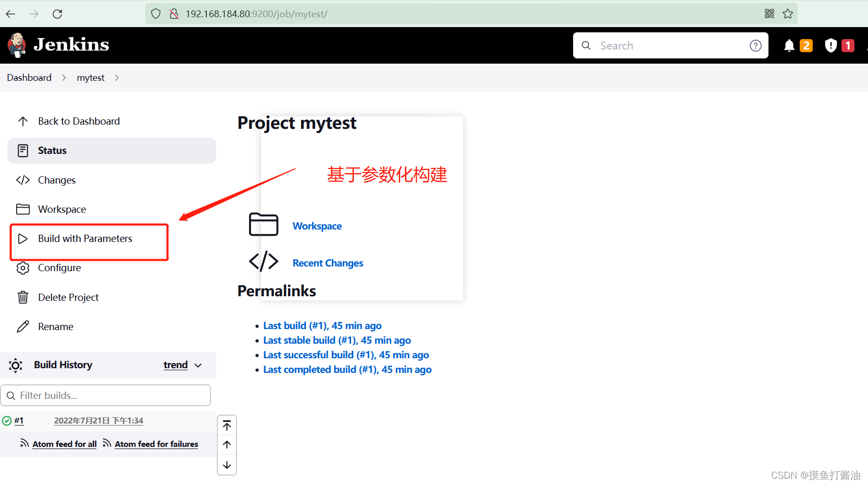Screen dimensions: 868x485
Task: Open the Recent Changes link
Action: point(328,263)
